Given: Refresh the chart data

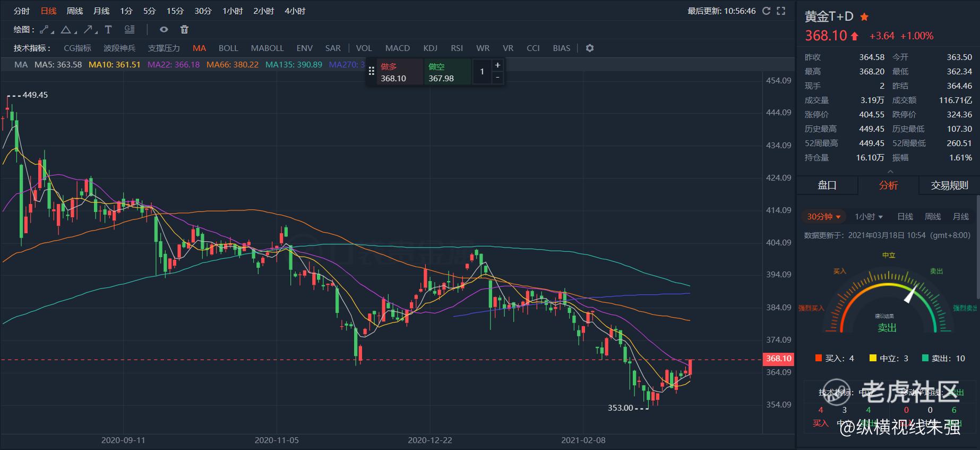Looking at the screenshot, I should tap(766, 11).
